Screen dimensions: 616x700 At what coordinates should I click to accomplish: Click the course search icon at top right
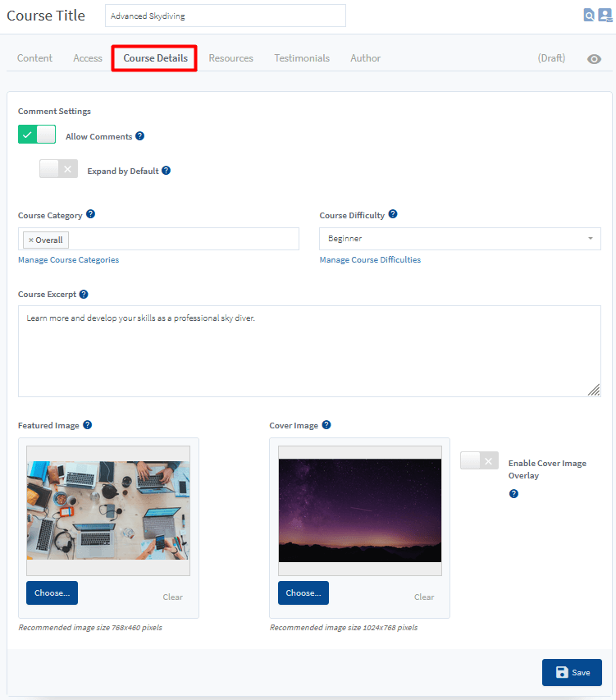[x=589, y=15]
